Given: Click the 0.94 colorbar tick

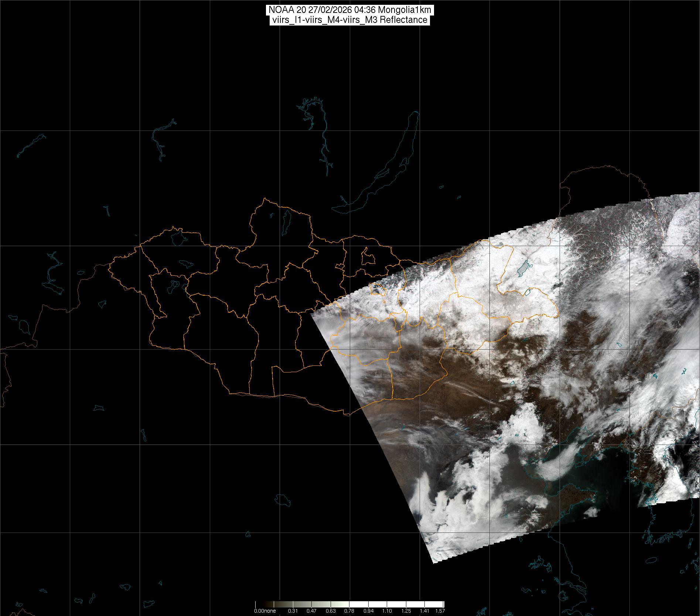Looking at the screenshot, I should 368,611.
